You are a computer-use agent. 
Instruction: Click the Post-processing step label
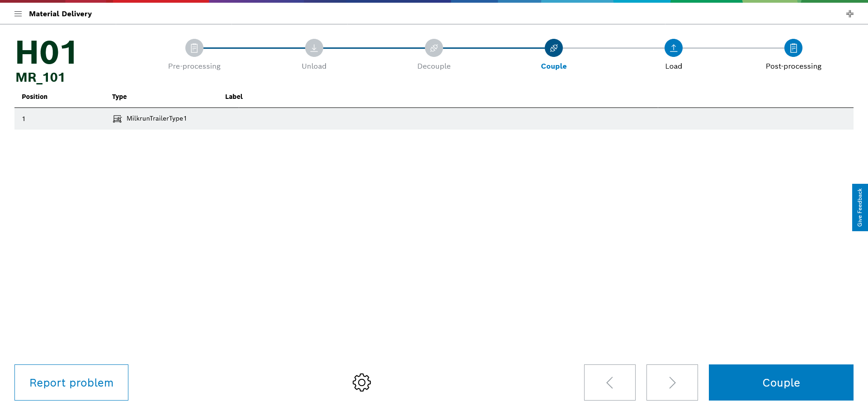coord(793,66)
